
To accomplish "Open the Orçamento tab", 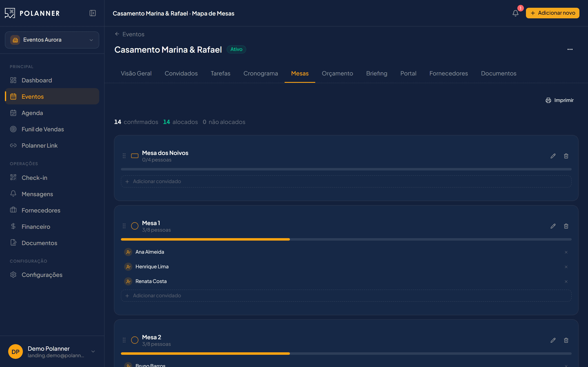I will click(337, 73).
